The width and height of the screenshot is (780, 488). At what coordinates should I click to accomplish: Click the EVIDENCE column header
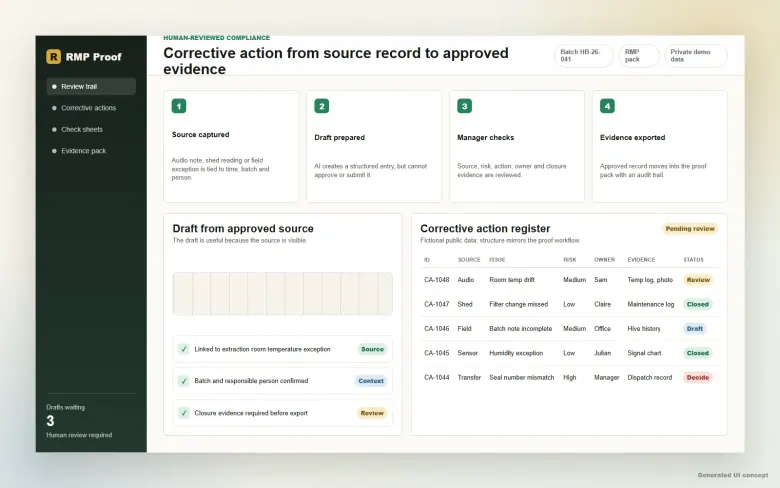coord(641,260)
